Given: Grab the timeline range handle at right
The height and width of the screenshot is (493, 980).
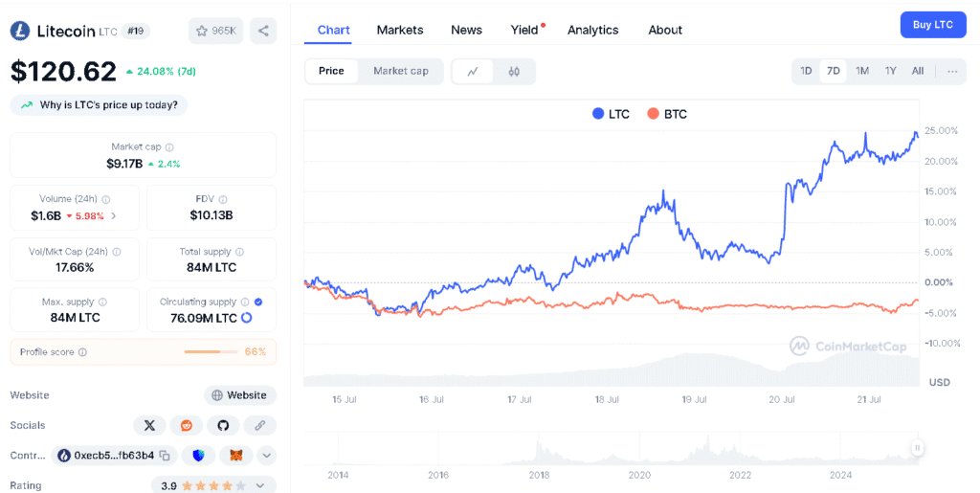Looking at the screenshot, I should coord(918,447).
